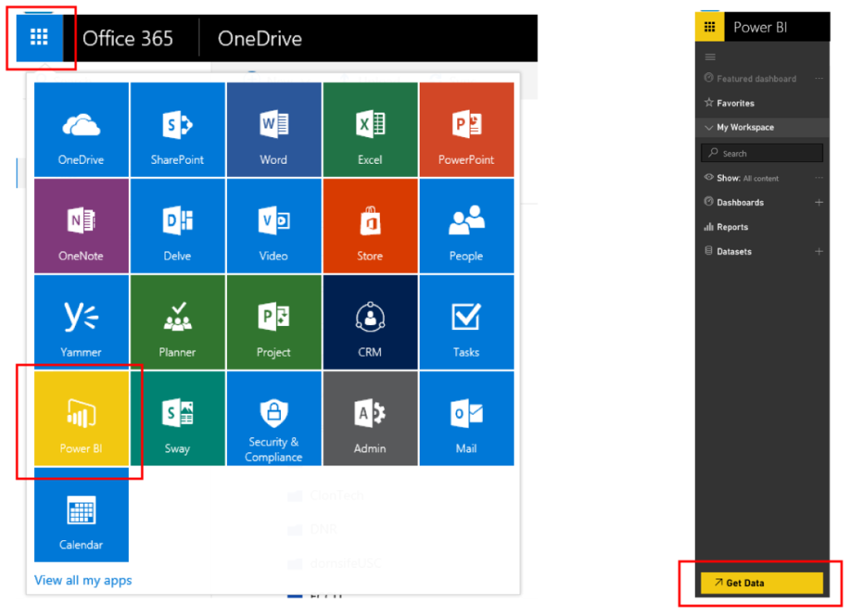This screenshot has width=851, height=616.
Task: Open the Show: All content options ellipsis
Action: click(x=819, y=178)
